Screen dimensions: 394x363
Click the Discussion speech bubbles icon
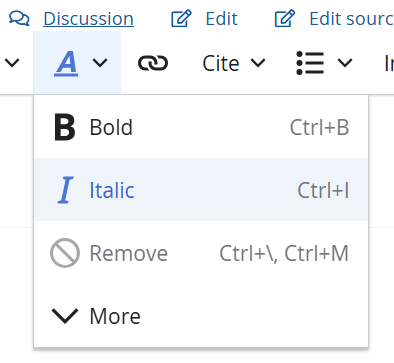click(19, 18)
